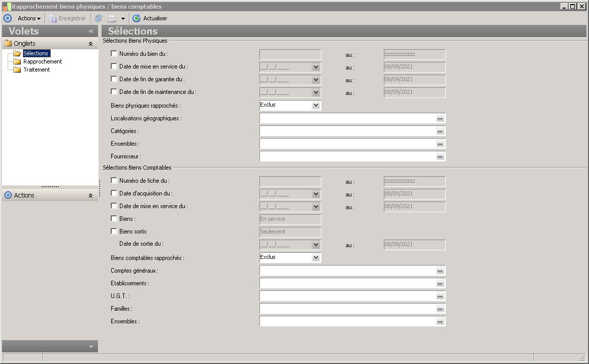Select Rapprochement in the Onglets tree
Image resolution: width=589 pixels, height=364 pixels.
click(x=43, y=61)
